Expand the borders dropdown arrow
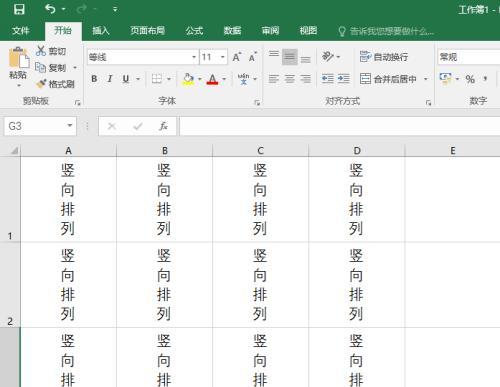The height and width of the screenshot is (387, 500). (x=169, y=79)
